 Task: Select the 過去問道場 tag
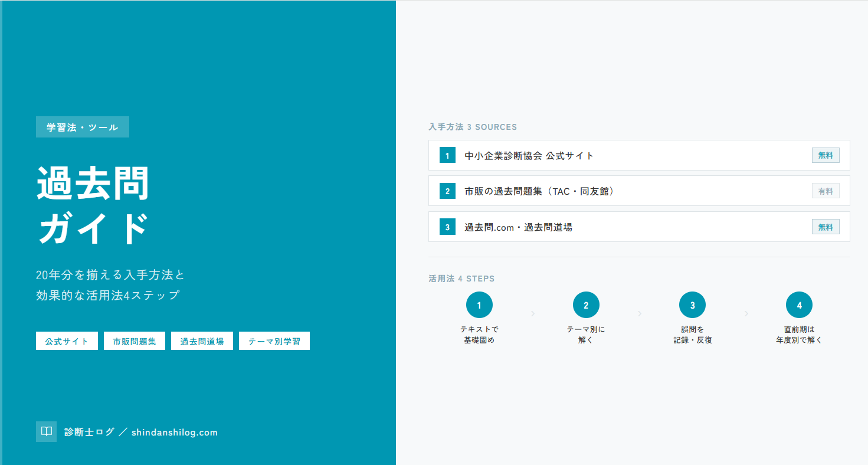tap(202, 341)
